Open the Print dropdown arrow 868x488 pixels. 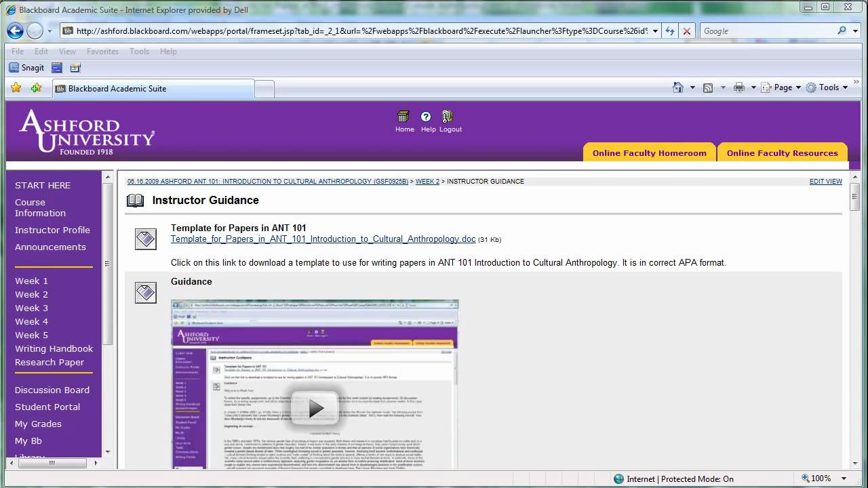753,87
